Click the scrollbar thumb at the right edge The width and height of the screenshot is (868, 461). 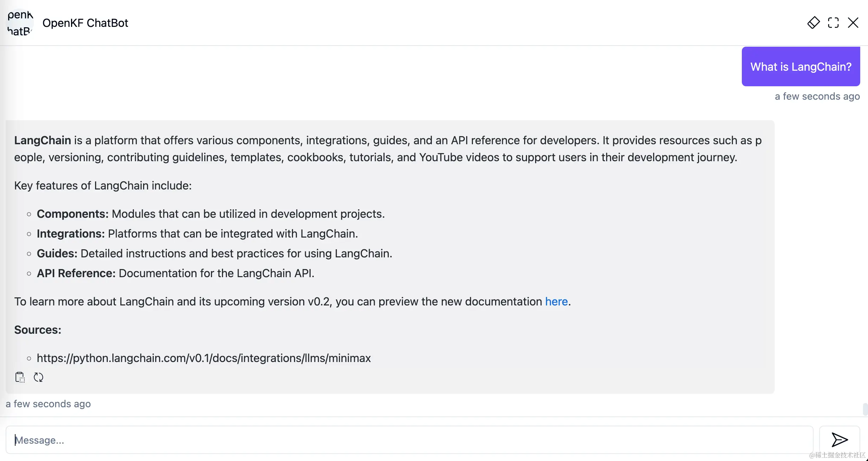pos(865,409)
